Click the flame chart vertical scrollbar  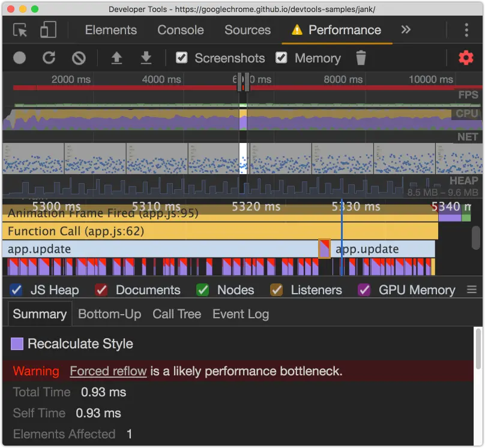click(x=477, y=238)
